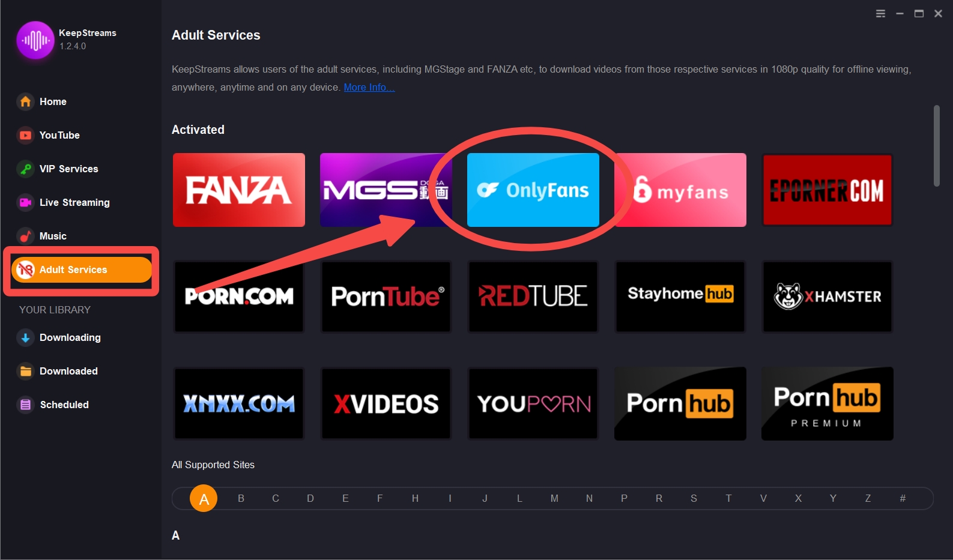Jump to letter S sites
Image resolution: width=953 pixels, height=560 pixels.
click(x=694, y=498)
